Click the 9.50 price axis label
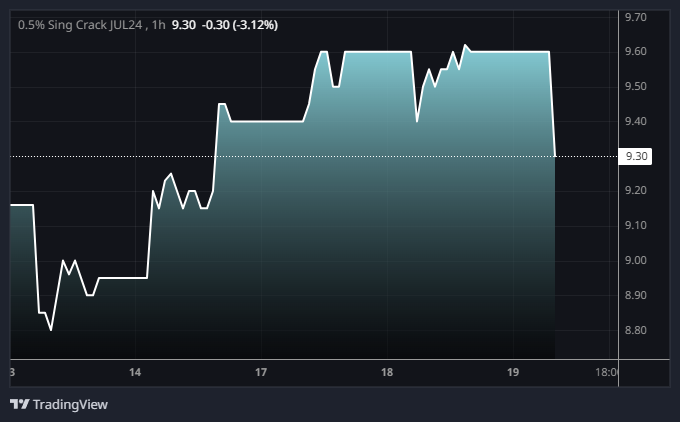The image size is (680, 422). pos(635,87)
